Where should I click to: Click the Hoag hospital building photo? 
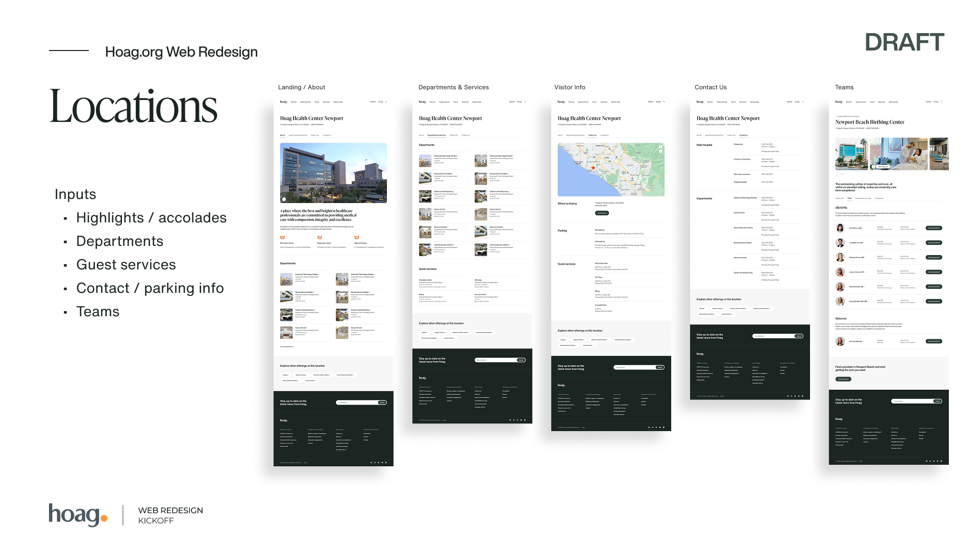click(x=333, y=172)
